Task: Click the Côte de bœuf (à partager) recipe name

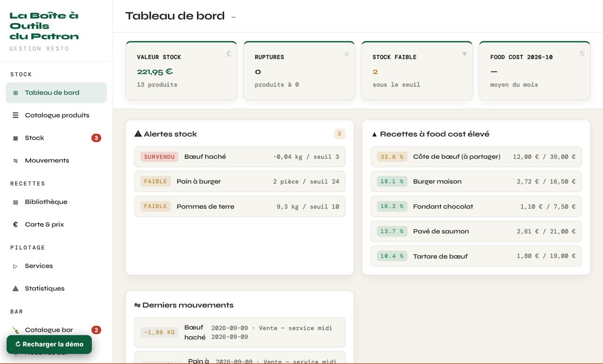Action: pos(456,156)
